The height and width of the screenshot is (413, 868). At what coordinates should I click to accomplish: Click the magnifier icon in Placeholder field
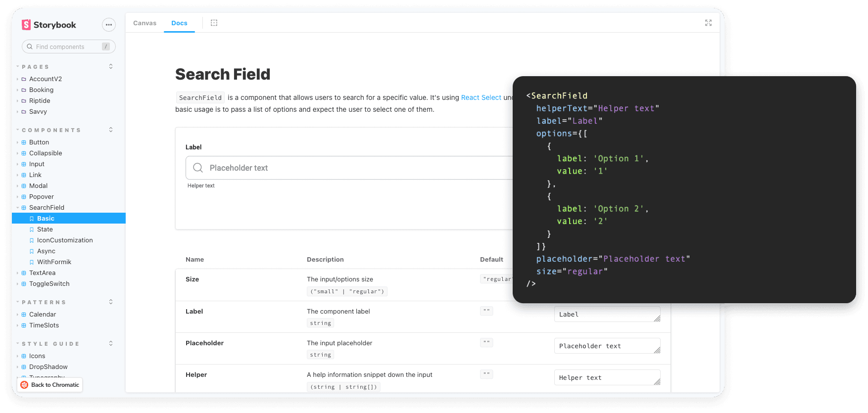pos(198,168)
